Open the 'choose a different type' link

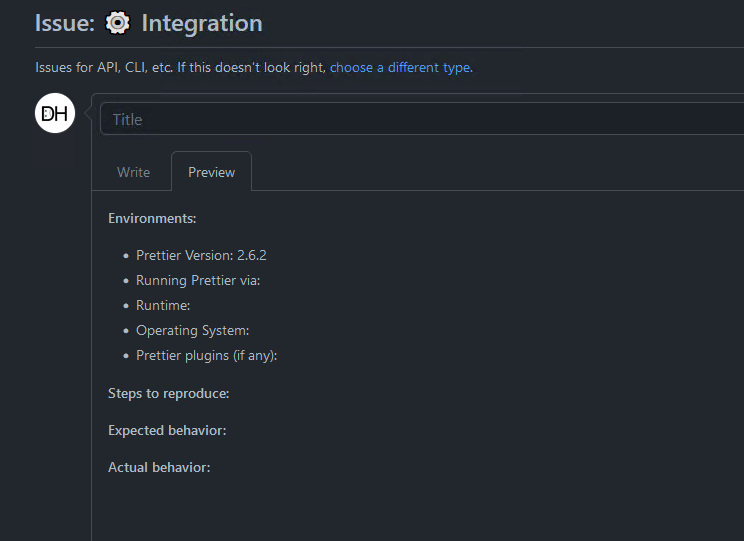pyautogui.click(x=401, y=67)
